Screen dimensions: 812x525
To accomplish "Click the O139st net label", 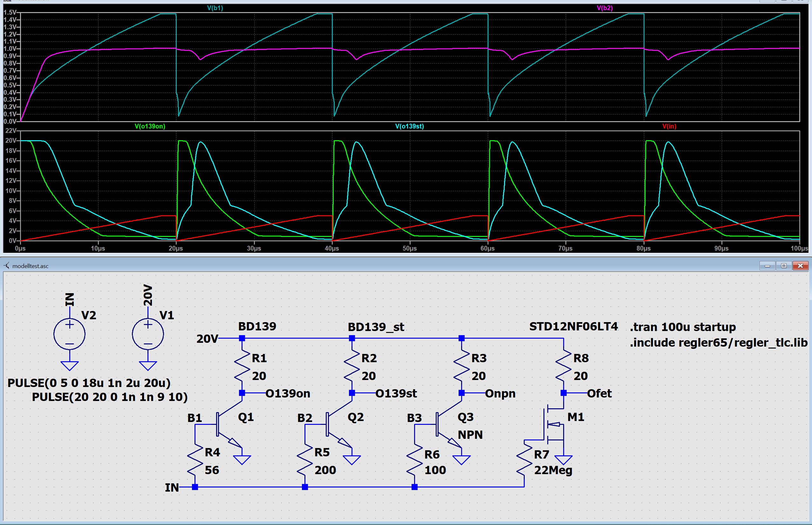I will [396, 394].
